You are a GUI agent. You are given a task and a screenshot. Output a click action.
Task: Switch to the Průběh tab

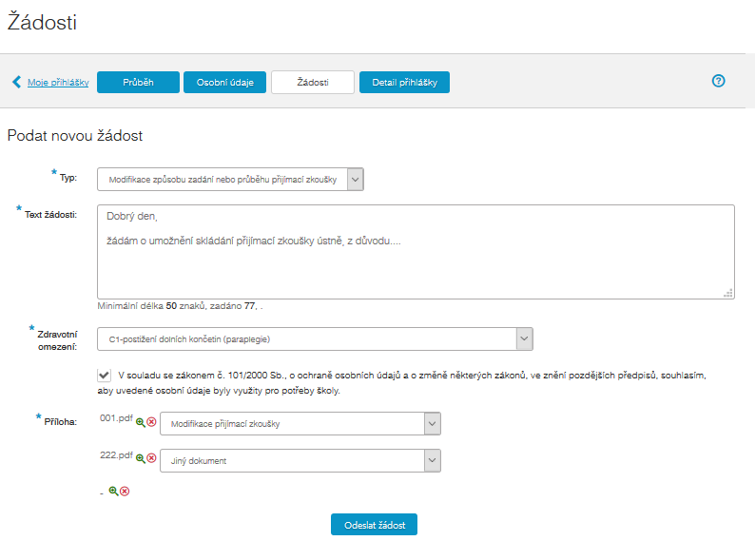[138, 83]
